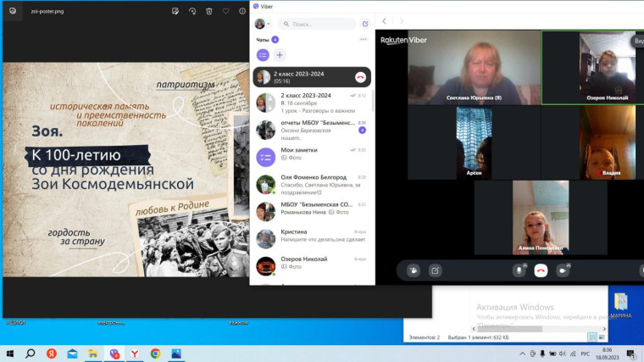Select Алина video tile
Image resolution: width=644 pixels, height=362 pixels.
coord(541,217)
